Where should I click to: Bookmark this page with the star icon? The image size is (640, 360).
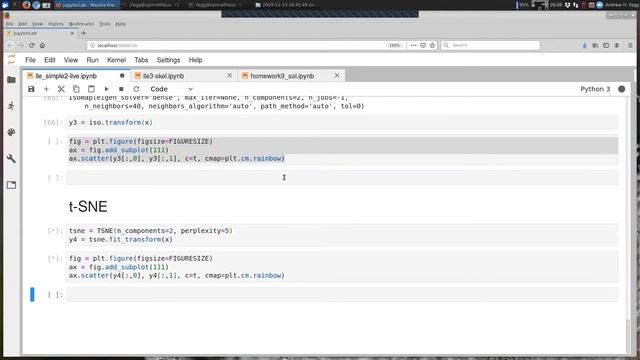(432, 45)
